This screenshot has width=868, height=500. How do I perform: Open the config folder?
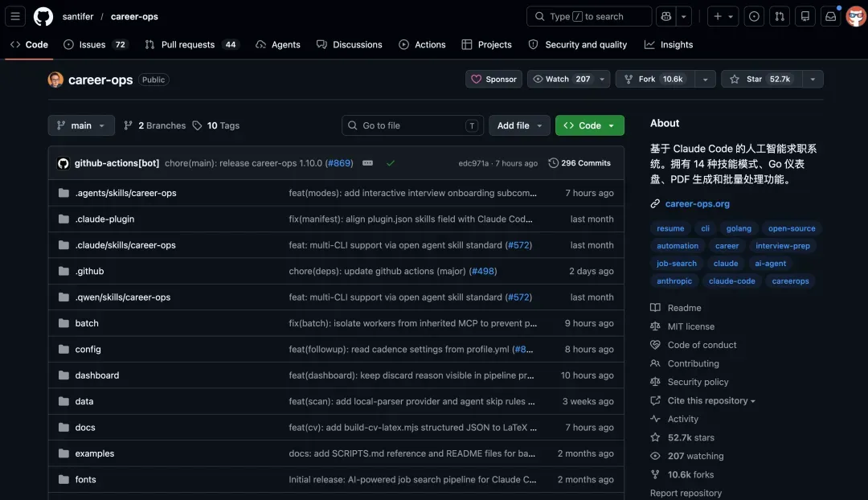point(88,350)
